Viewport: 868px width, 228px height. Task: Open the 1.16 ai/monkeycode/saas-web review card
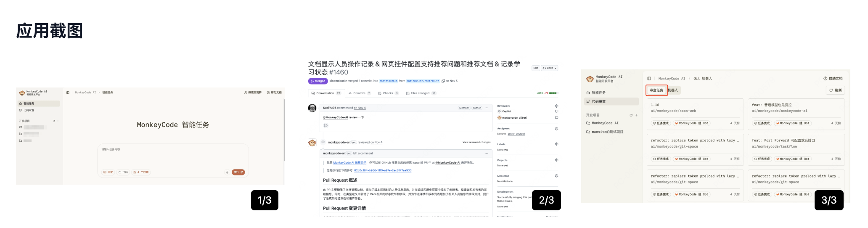(x=695, y=114)
